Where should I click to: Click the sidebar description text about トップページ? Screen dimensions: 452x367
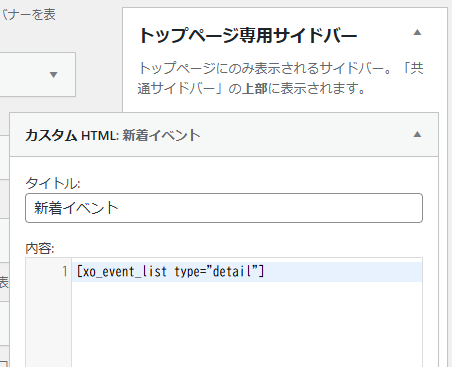click(x=280, y=78)
